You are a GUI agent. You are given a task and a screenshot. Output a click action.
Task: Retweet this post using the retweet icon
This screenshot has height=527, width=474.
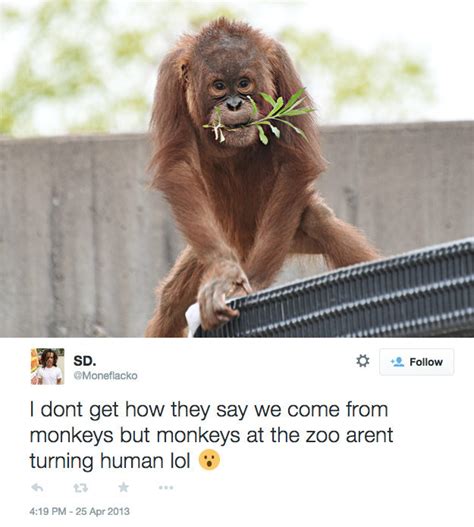coord(81,488)
